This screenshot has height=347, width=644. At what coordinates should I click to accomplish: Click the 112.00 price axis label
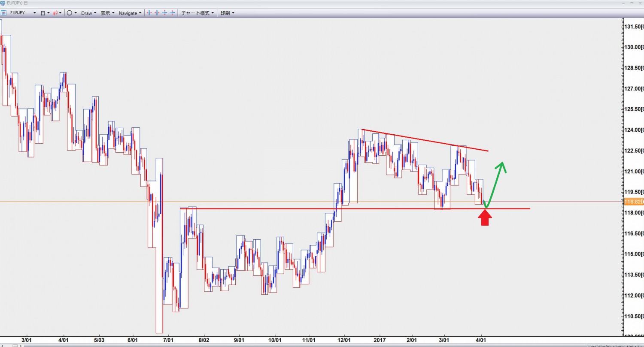pos(633,296)
